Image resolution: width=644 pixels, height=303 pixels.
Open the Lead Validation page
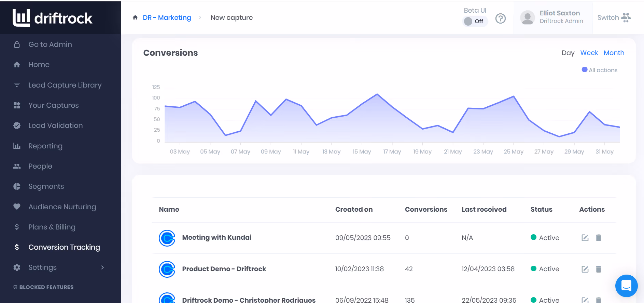(x=55, y=126)
